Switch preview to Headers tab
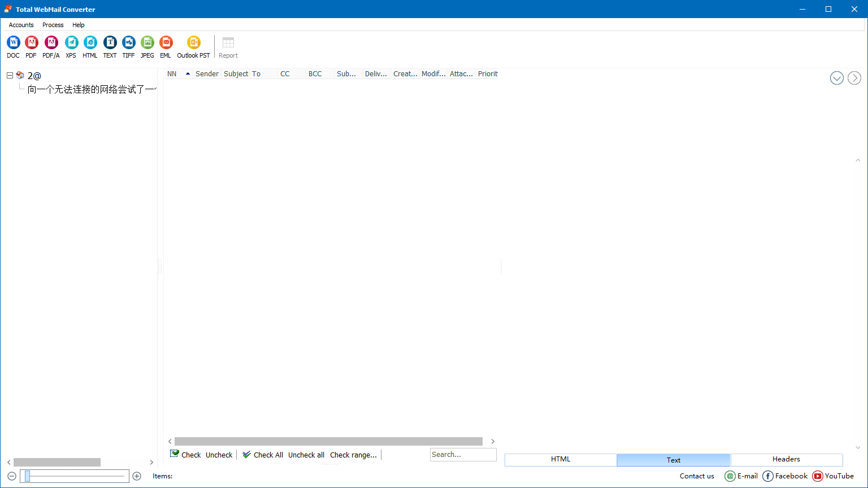 click(787, 460)
